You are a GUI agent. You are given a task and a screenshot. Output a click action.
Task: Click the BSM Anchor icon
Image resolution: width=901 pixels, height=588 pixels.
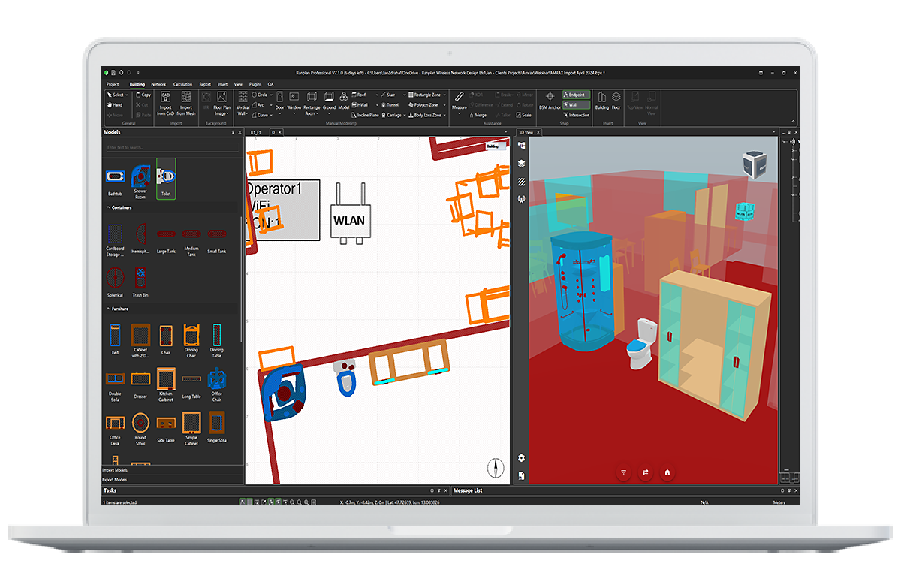click(x=550, y=98)
